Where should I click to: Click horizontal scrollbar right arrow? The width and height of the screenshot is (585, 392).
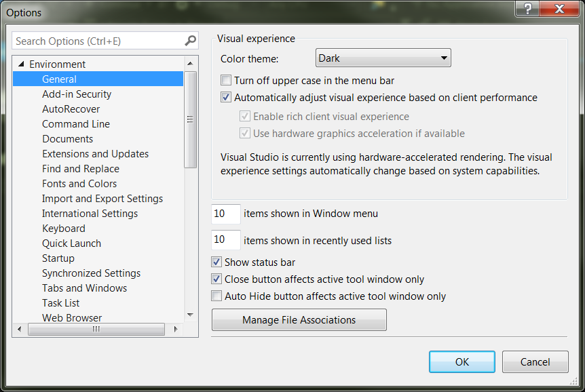point(176,329)
